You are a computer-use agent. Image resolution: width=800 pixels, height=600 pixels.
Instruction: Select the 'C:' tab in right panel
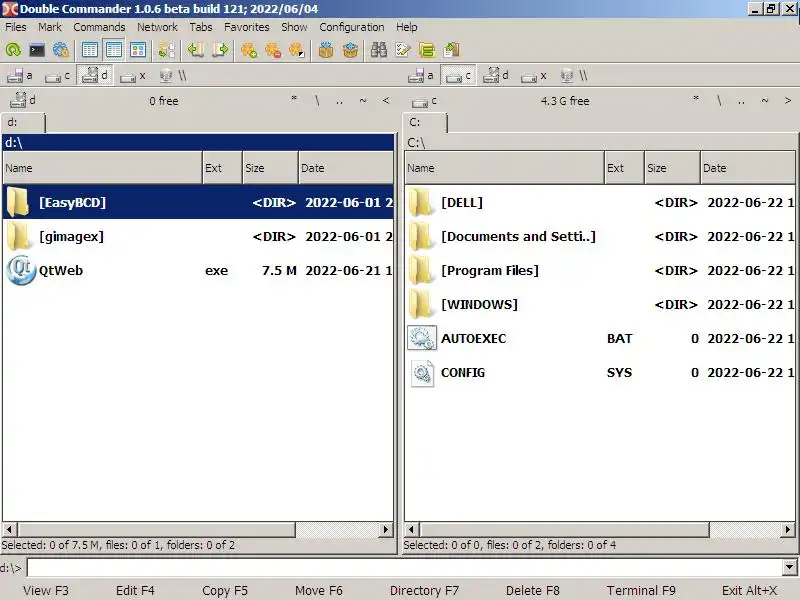click(426, 122)
